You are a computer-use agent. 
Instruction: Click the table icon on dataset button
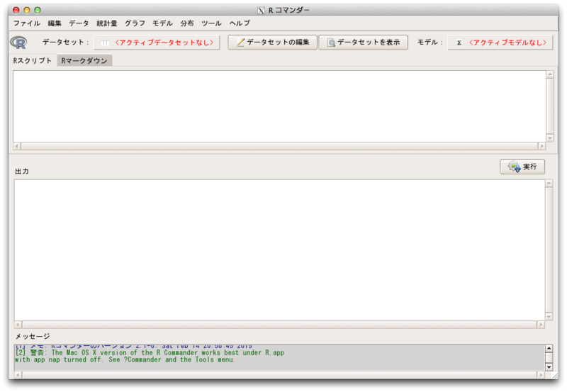tap(105, 43)
